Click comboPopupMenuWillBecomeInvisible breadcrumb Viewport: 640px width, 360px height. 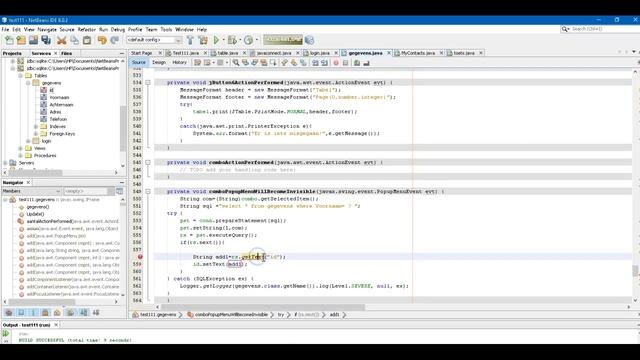tap(231, 315)
